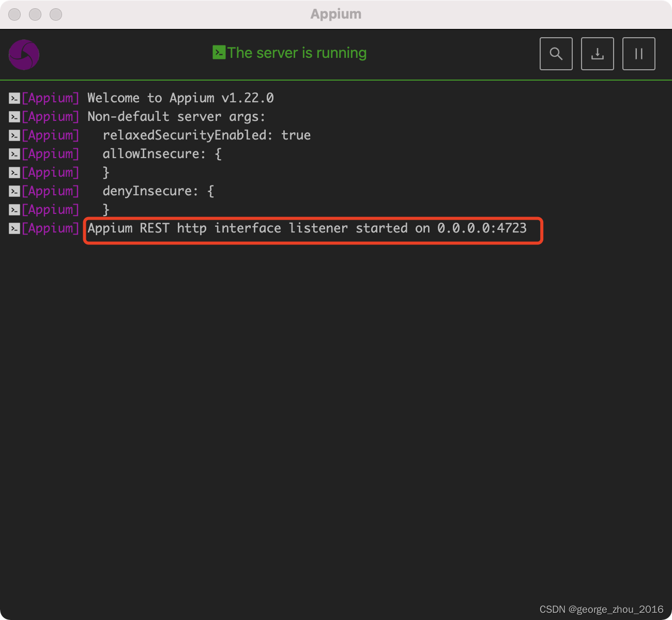Select the 'relaxedSecurityEnabled: true' log line
The height and width of the screenshot is (620, 672).
[207, 135]
